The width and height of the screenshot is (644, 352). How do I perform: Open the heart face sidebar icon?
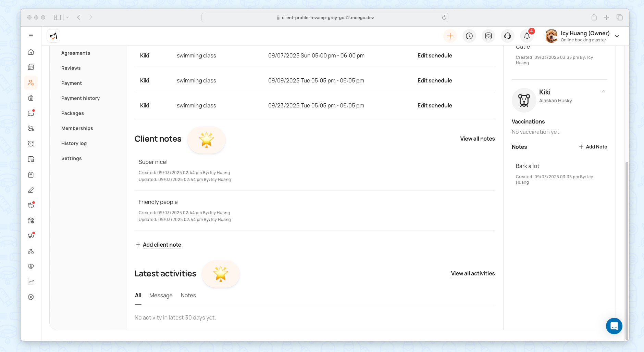(x=31, y=266)
